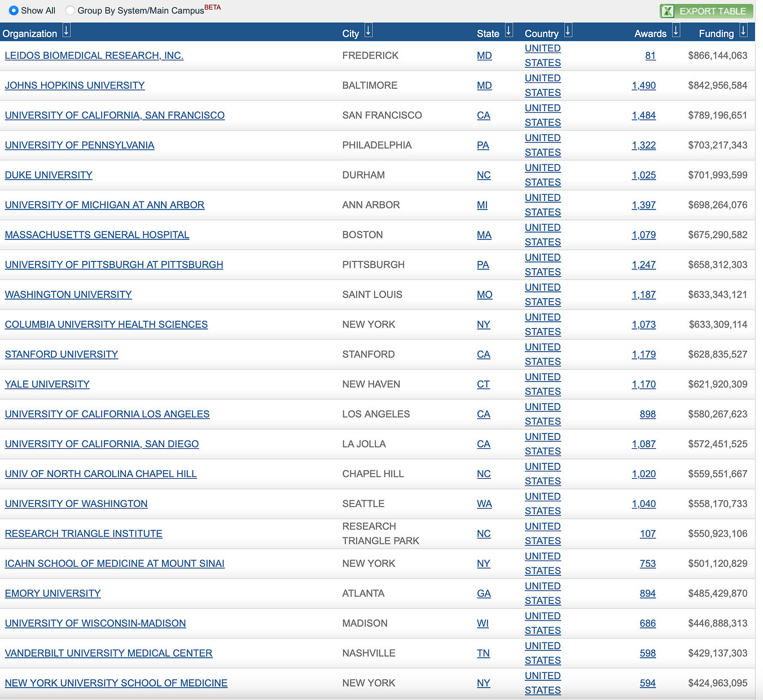
Task: Select the Show All radio button
Action: pyautogui.click(x=14, y=10)
